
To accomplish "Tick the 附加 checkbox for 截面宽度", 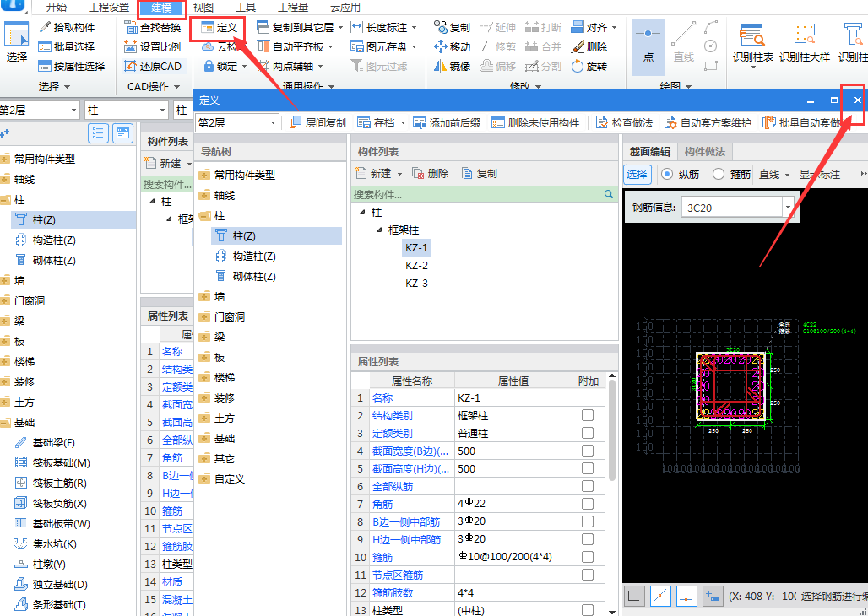I will (588, 451).
